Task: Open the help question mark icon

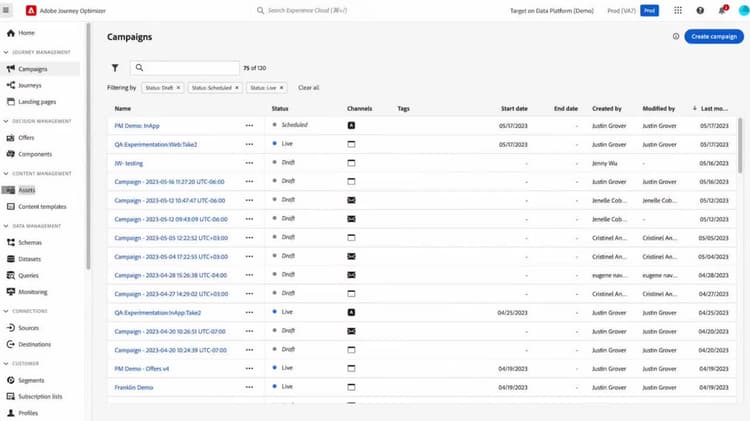Action: [700, 11]
